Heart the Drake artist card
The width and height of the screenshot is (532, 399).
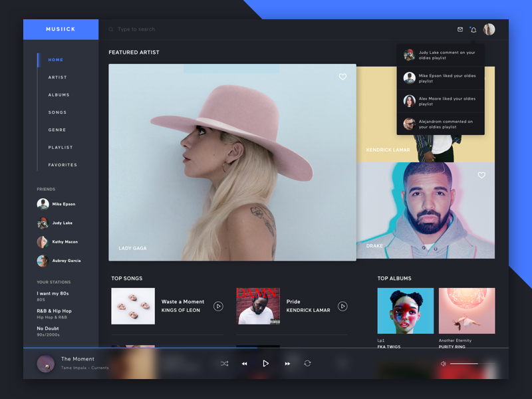481,175
